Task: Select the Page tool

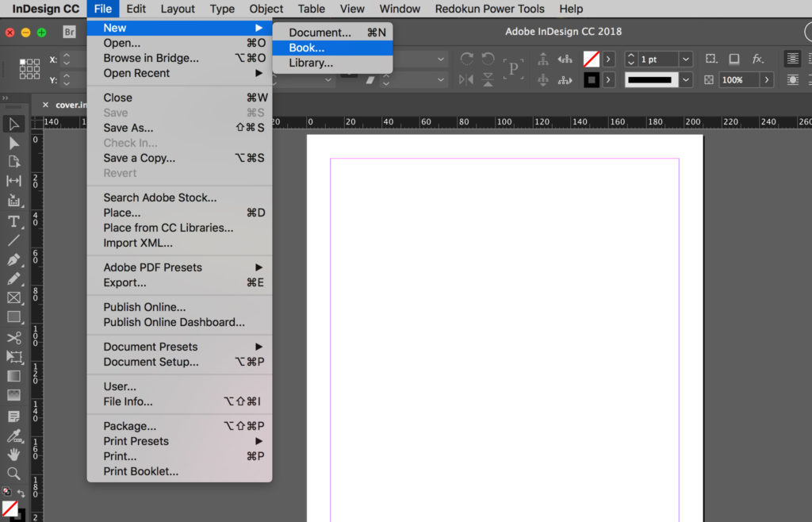Action: (x=13, y=162)
